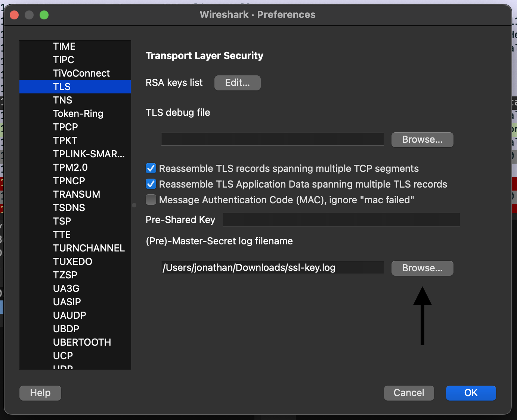Select TSP in the protocol list
Viewport: 517px width, 420px height.
[x=75, y=221]
